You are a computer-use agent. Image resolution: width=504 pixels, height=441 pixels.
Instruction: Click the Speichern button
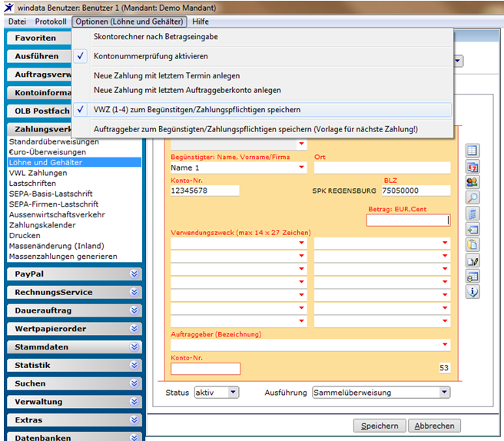click(x=380, y=426)
